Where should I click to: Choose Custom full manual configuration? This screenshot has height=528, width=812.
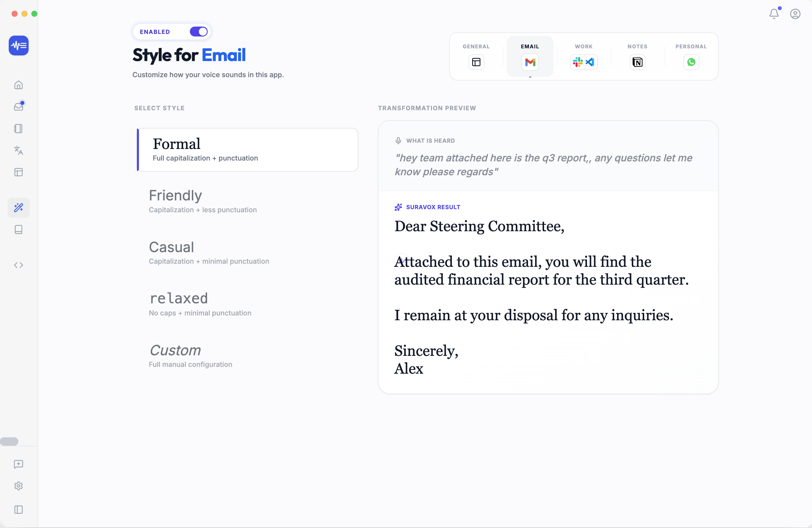point(190,356)
